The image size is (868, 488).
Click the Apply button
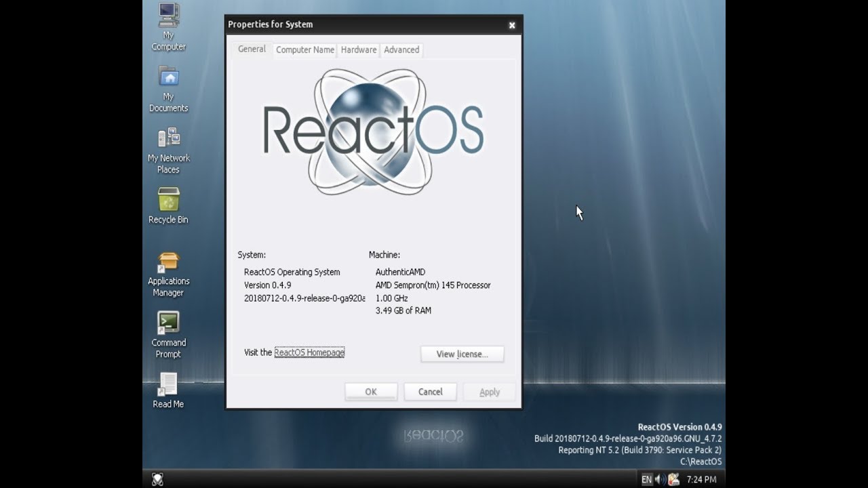(490, 392)
